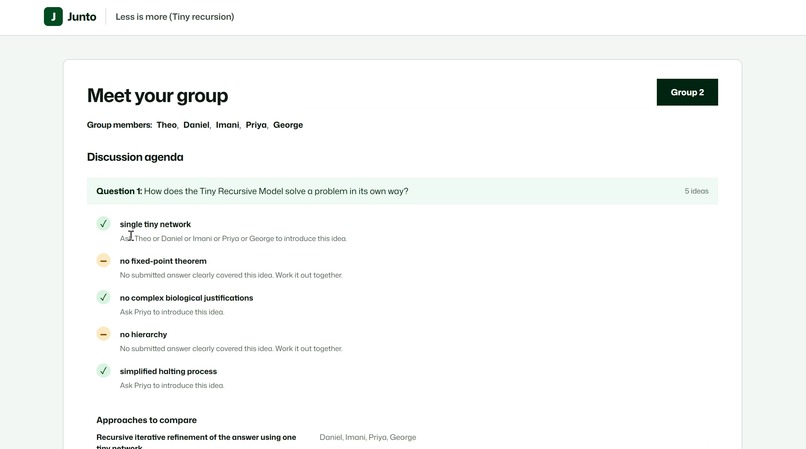Click the checkmark icon beside 'single tiny network'
The image size is (806, 449).
click(103, 224)
